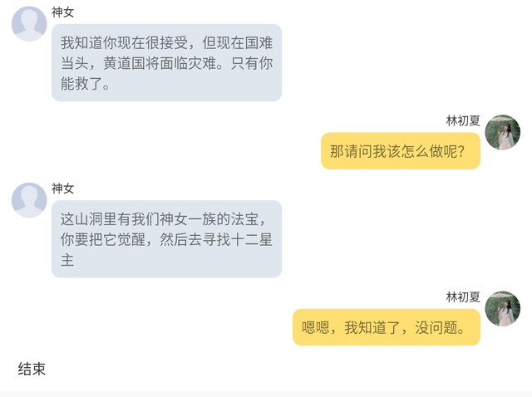
Task: Tap the yellow bubble 那请问我该怎么做呢?
Action: (401, 151)
